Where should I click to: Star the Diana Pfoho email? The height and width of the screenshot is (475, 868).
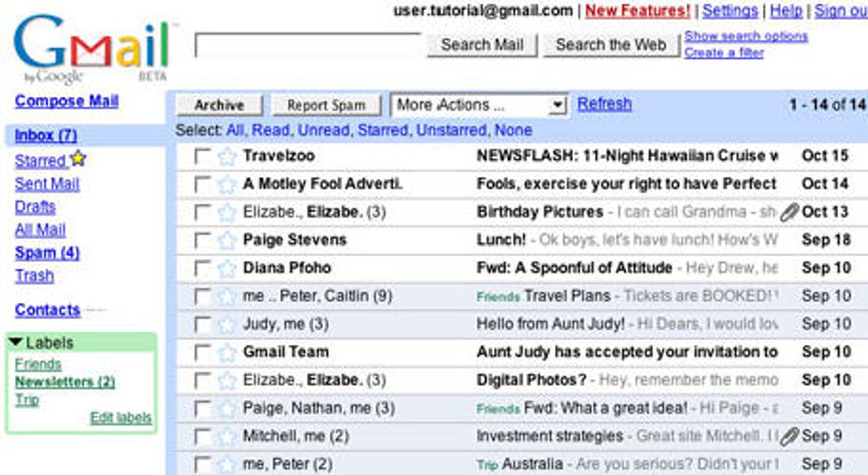[227, 269]
